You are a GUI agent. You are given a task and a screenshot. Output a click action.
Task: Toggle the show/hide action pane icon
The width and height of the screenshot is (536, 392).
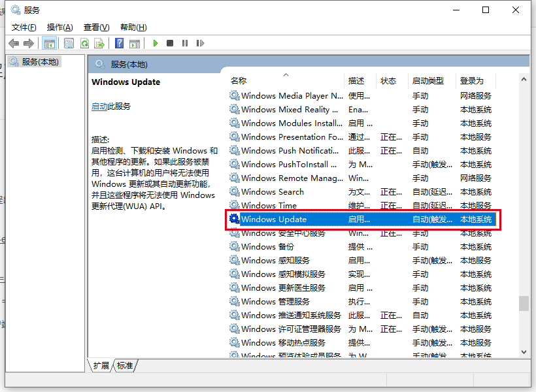point(135,43)
